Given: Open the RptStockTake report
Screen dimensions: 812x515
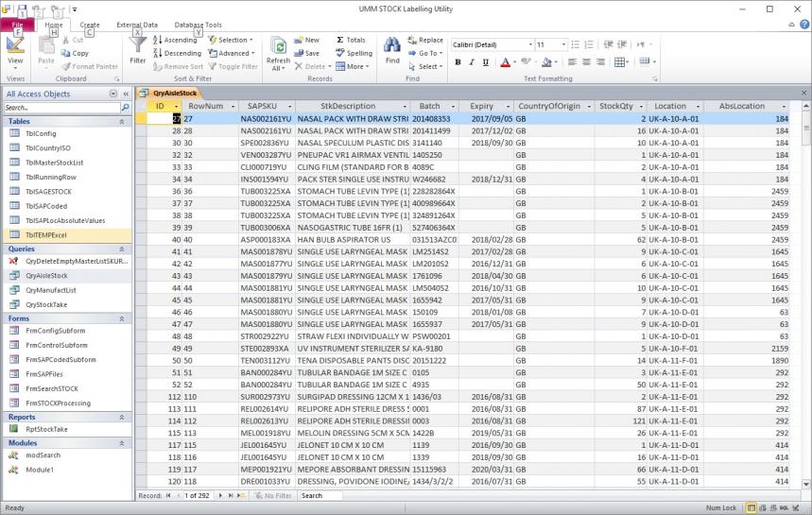Looking at the screenshot, I should click(x=46, y=429).
